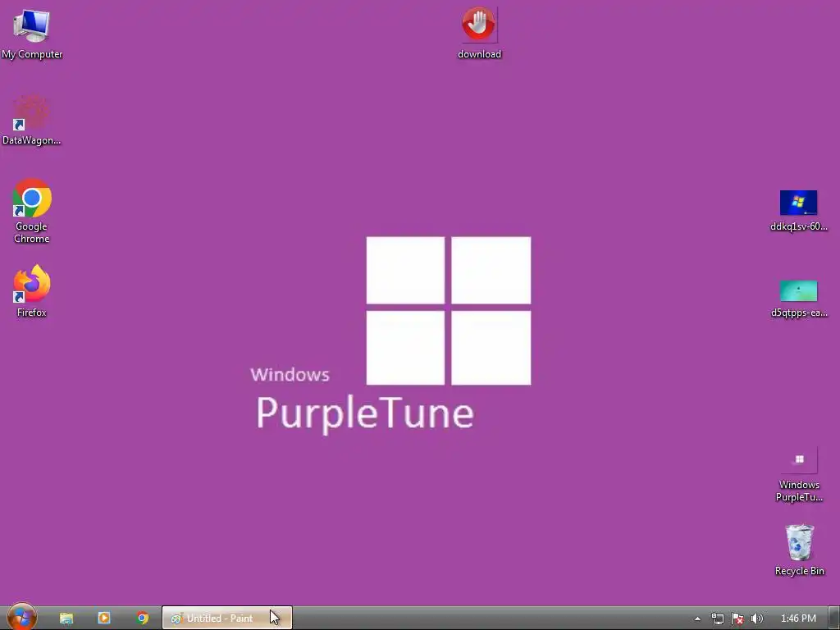Select the d5qtpps-ea image file
840x630 pixels.
point(798,299)
